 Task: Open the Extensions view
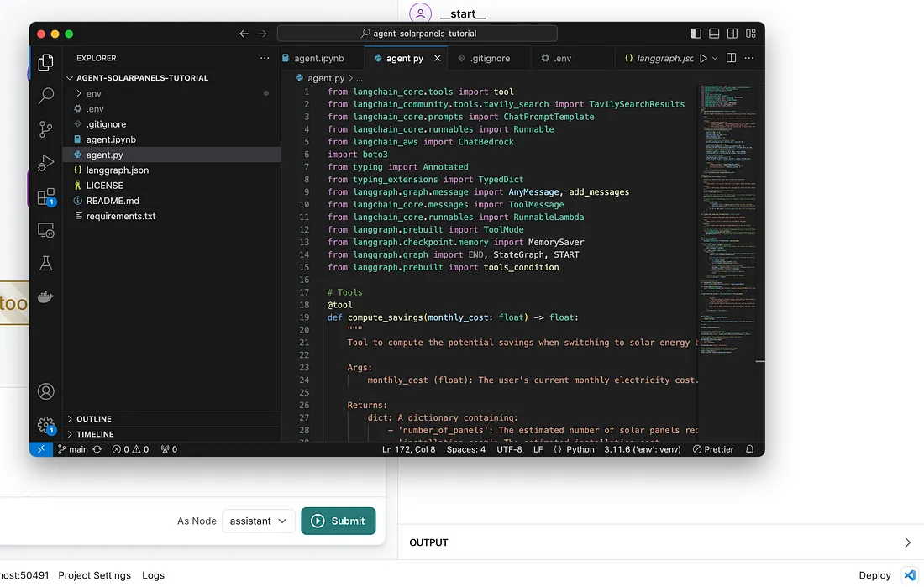[46, 197]
